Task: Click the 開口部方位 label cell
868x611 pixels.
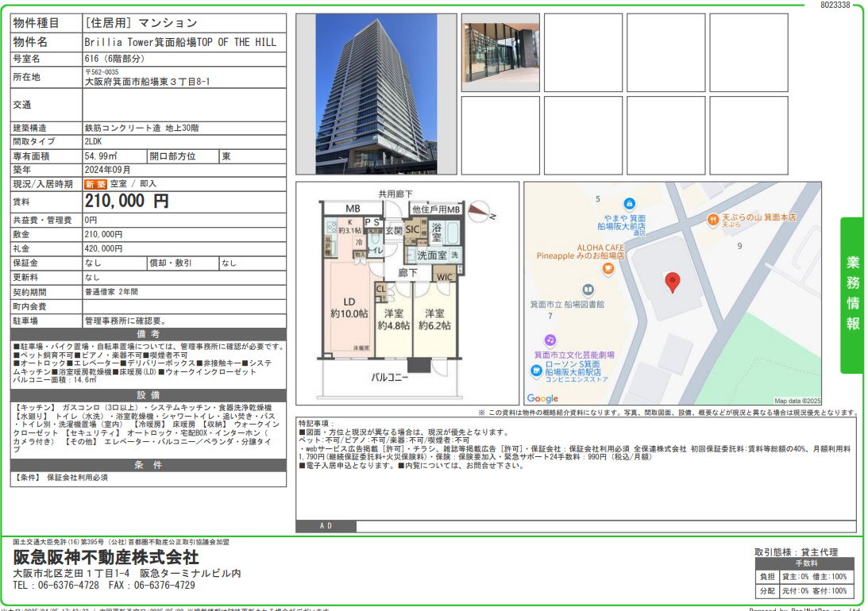Action: [x=183, y=156]
